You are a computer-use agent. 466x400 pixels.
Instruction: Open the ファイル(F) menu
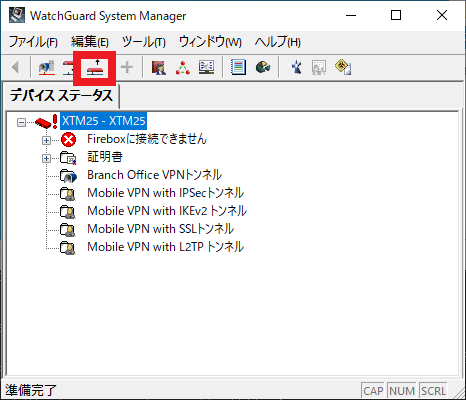tap(33, 42)
